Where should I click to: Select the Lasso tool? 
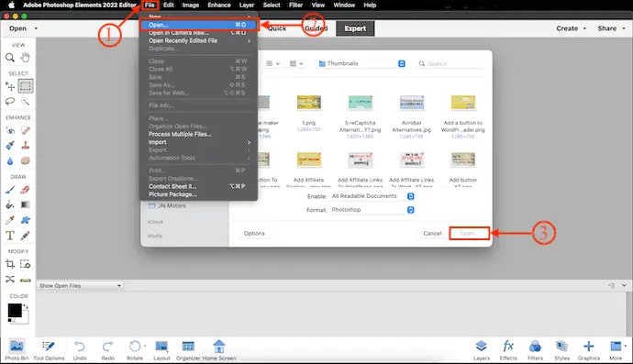[10, 101]
